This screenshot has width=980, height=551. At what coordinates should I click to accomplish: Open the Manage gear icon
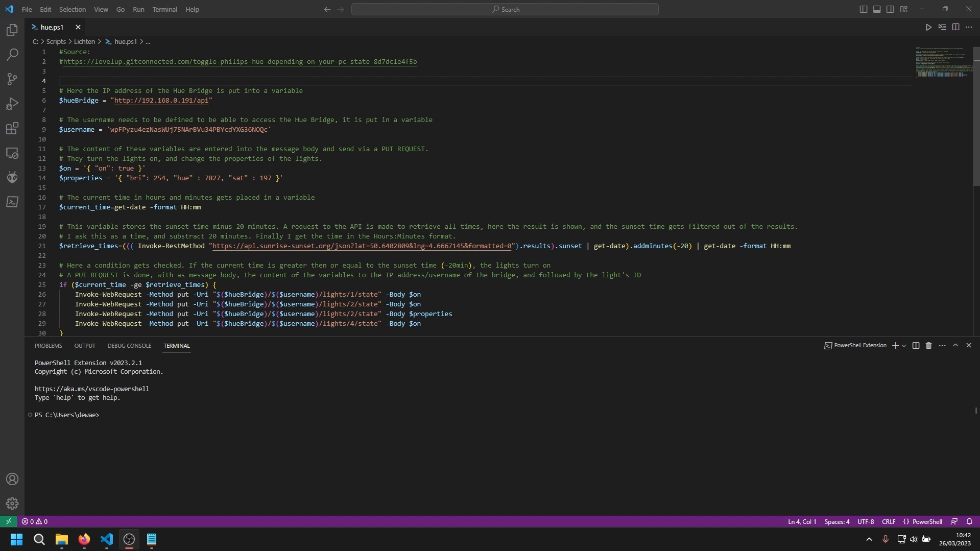point(12,504)
